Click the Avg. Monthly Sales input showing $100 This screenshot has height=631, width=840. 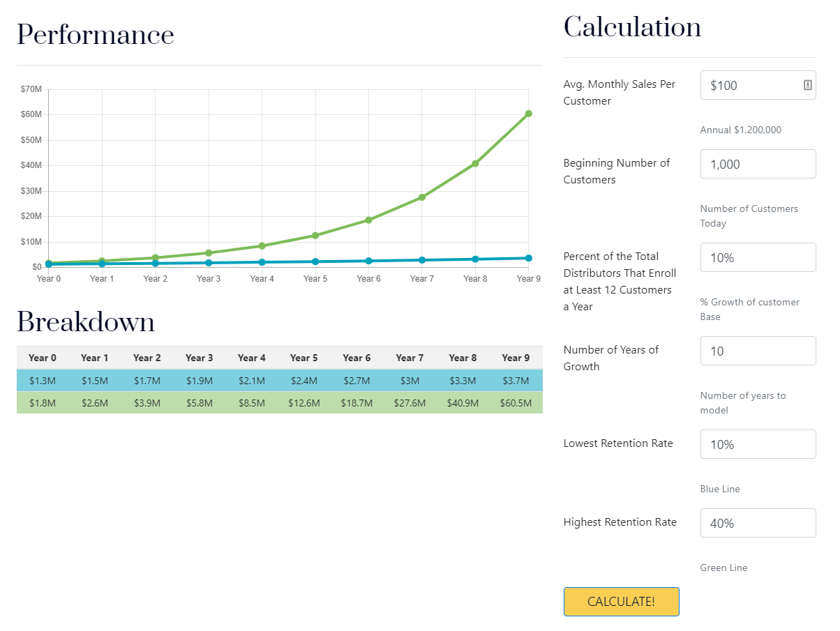pyautogui.click(x=750, y=85)
